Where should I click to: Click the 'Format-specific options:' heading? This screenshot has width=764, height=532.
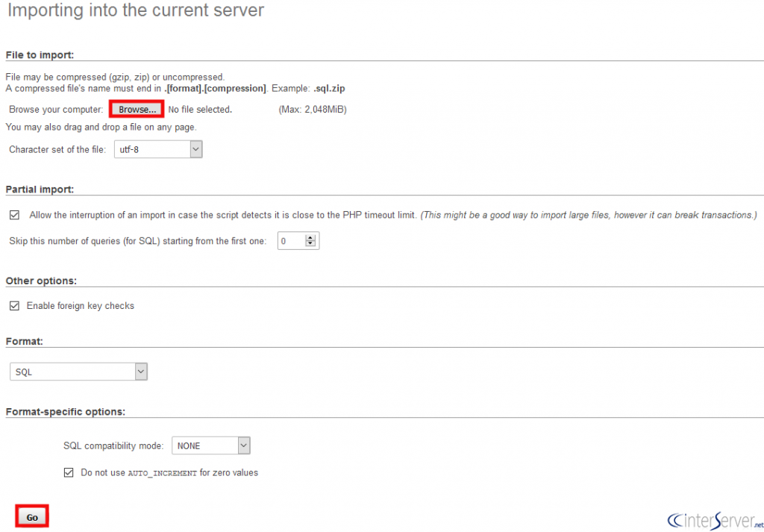coord(66,412)
